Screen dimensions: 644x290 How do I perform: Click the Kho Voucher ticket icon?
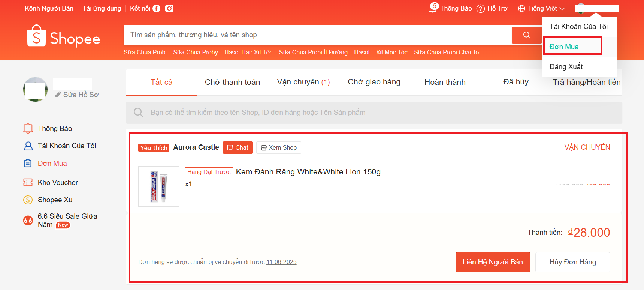(28, 182)
